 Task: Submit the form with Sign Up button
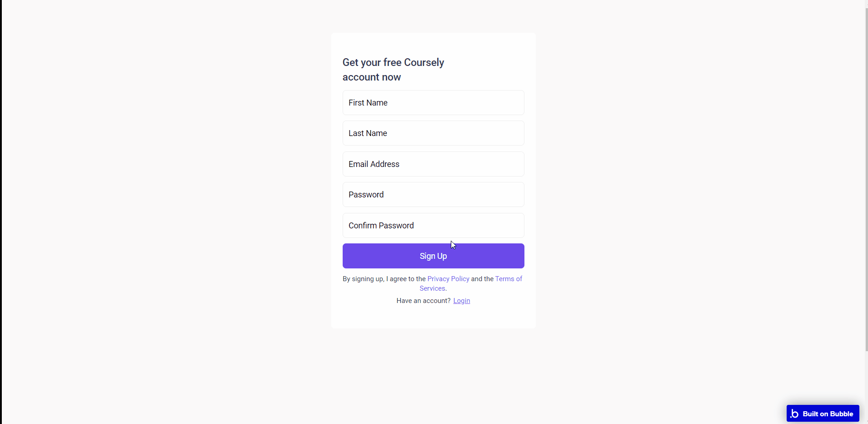433,256
